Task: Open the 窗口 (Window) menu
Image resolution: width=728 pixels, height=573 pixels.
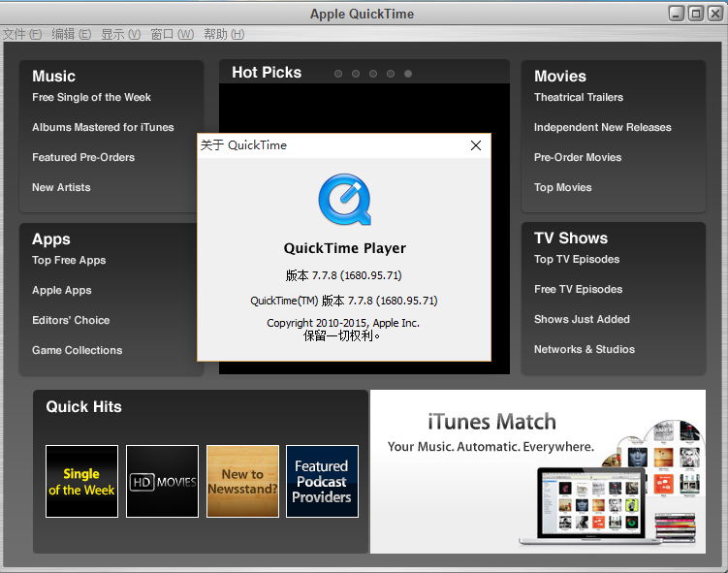Action: click(x=172, y=34)
